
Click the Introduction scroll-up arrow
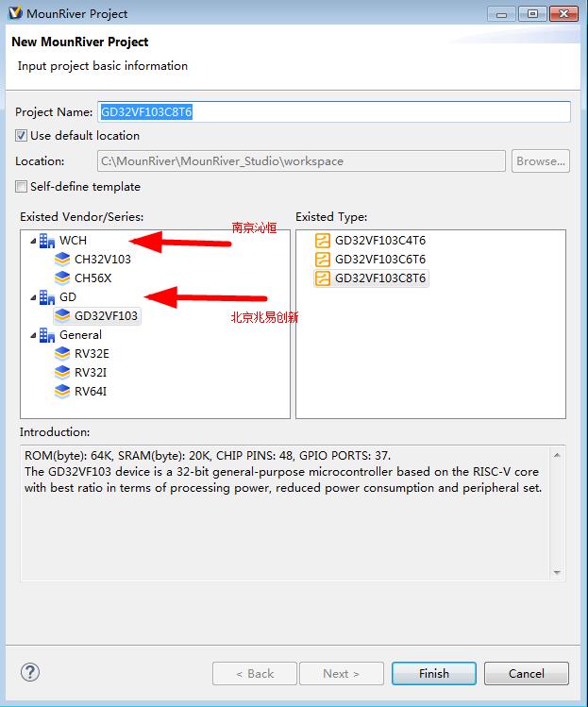click(557, 455)
